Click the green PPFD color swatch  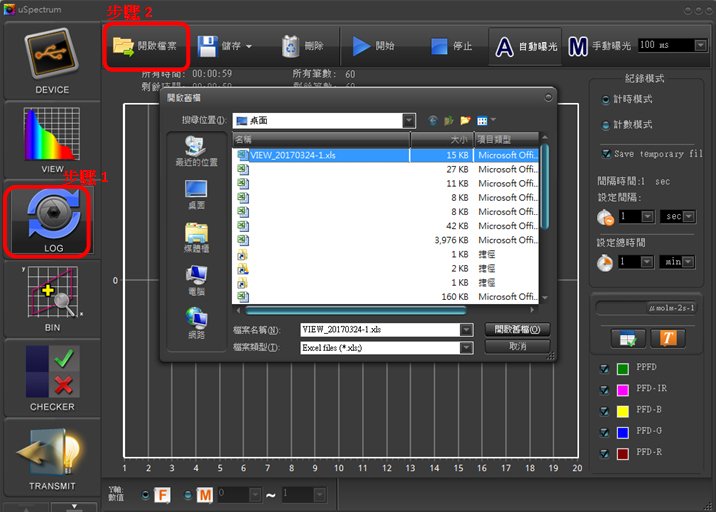[x=623, y=369]
